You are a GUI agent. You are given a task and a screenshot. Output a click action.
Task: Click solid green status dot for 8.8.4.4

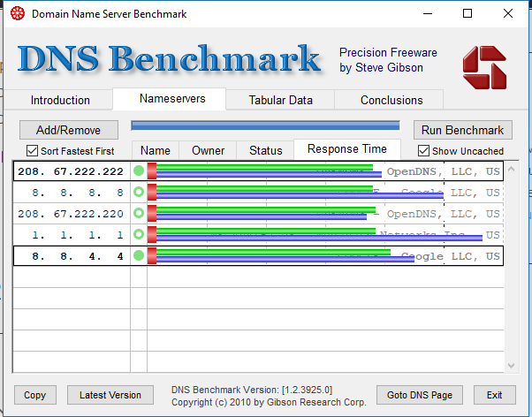[139, 255]
